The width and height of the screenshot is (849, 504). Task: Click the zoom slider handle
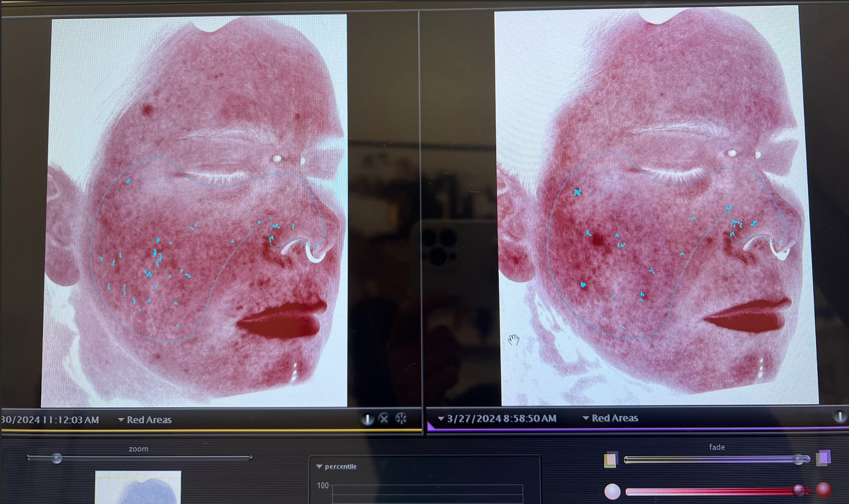(57, 458)
